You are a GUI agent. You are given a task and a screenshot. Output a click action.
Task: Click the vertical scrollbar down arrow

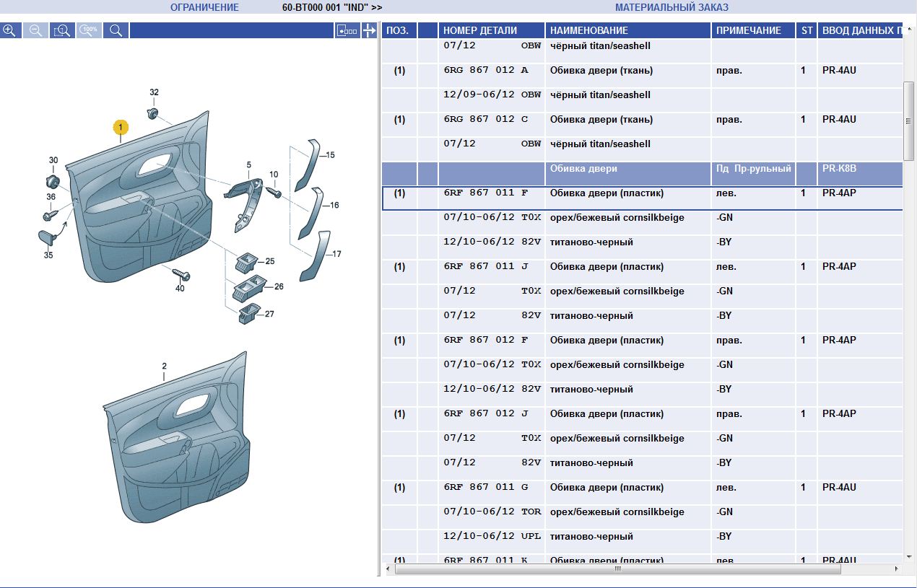pyautogui.click(x=910, y=556)
